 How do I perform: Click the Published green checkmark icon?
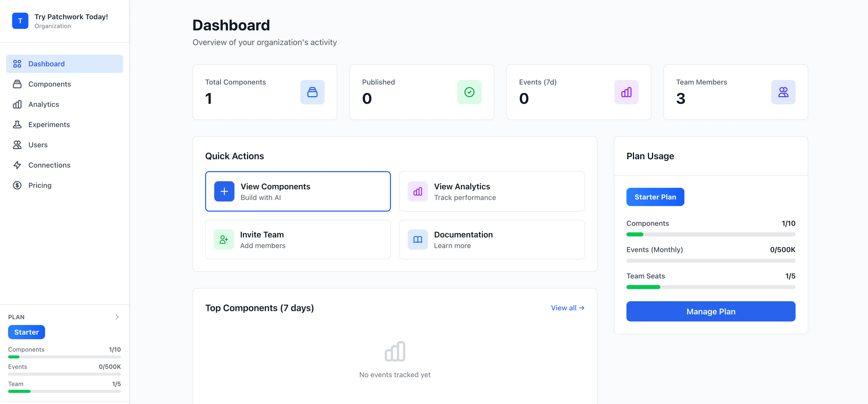(x=469, y=92)
